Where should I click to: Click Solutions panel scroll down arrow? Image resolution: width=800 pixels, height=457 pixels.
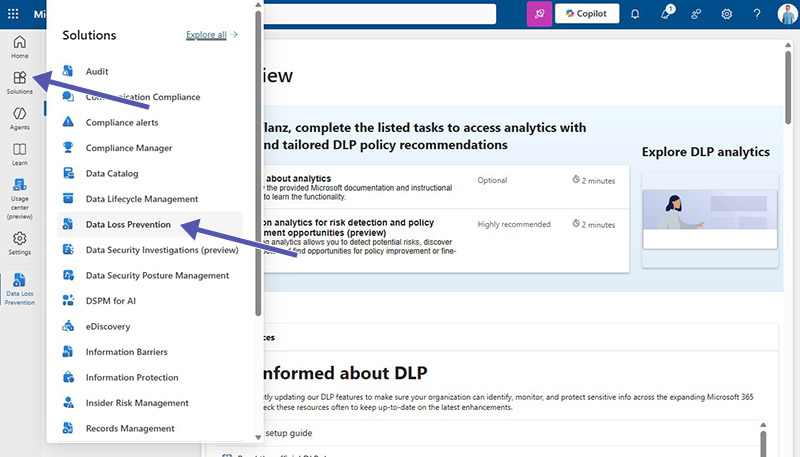[258, 437]
